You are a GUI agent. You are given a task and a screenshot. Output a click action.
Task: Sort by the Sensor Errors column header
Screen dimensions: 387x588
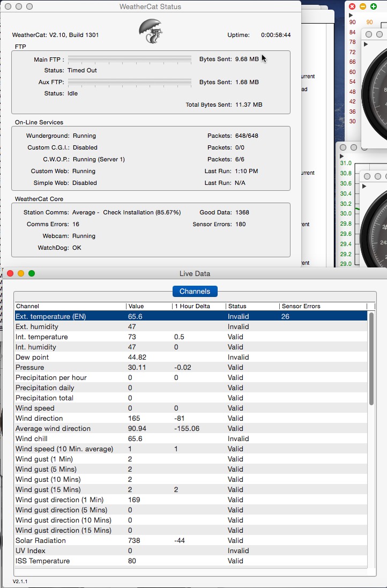[x=323, y=306]
